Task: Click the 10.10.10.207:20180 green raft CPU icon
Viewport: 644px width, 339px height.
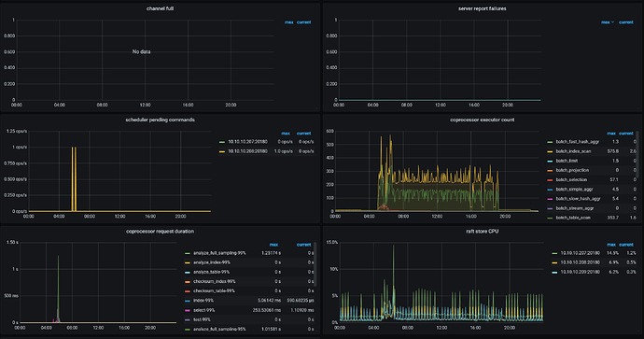Action: point(554,253)
